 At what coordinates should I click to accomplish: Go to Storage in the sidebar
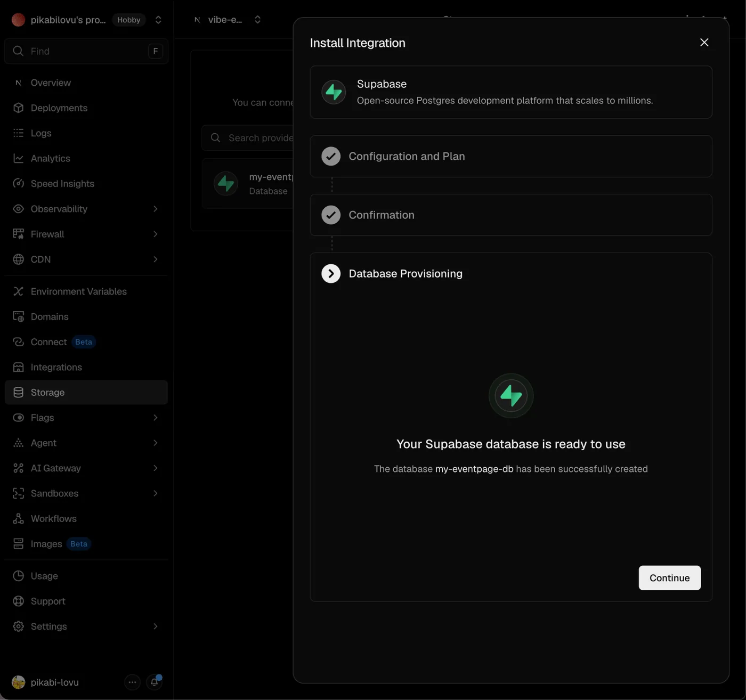click(86, 392)
